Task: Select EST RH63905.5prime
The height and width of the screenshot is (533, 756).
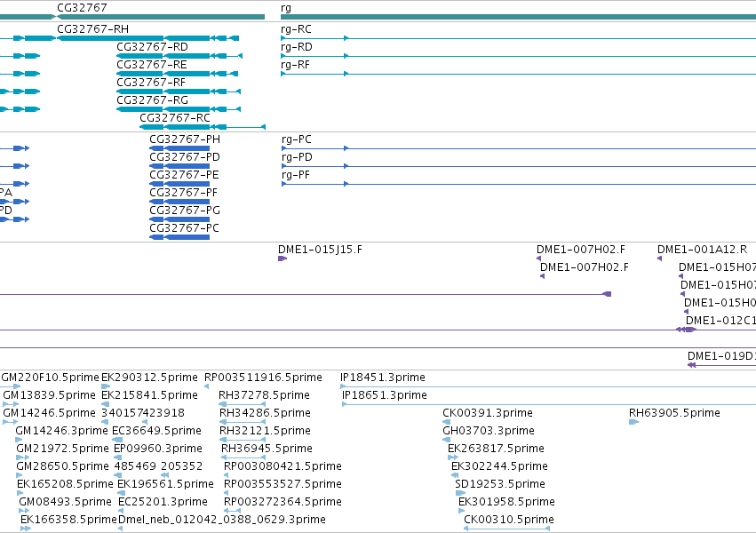Action: coord(674,413)
